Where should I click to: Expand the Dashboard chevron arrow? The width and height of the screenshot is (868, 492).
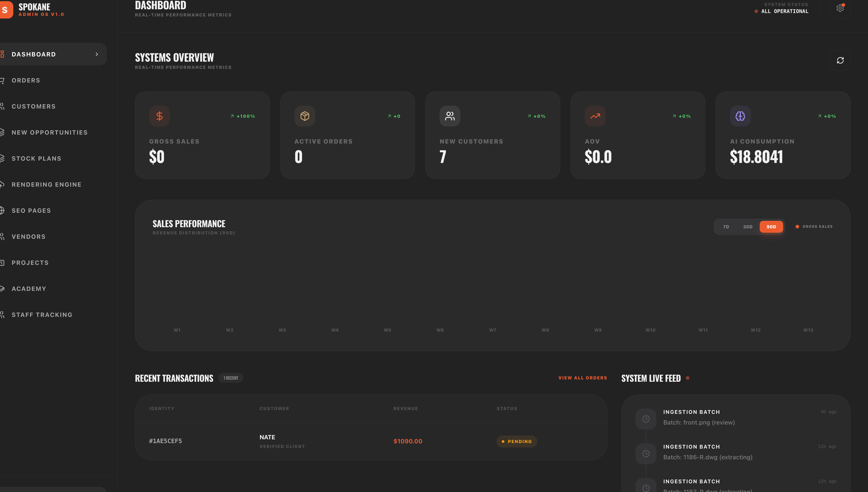[97, 54]
